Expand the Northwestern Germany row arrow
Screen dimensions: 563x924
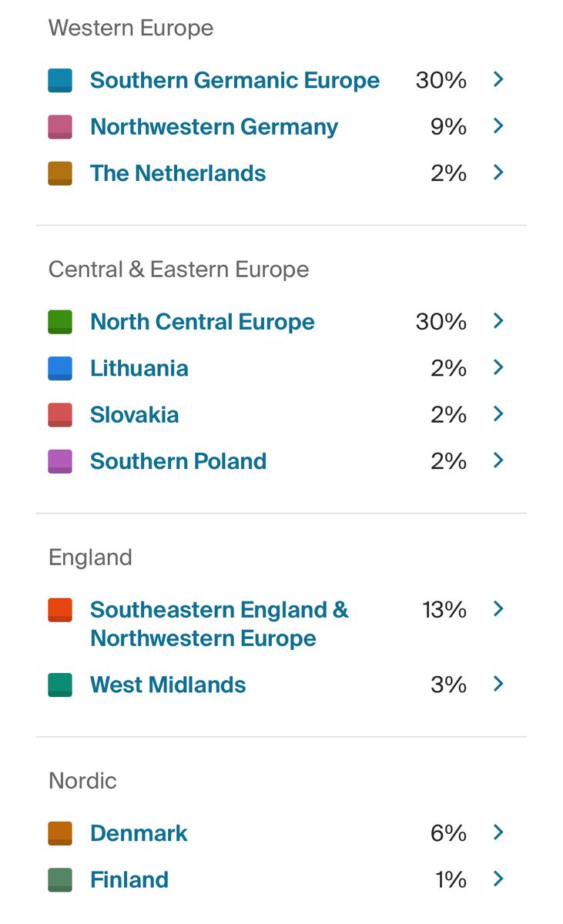(x=498, y=126)
